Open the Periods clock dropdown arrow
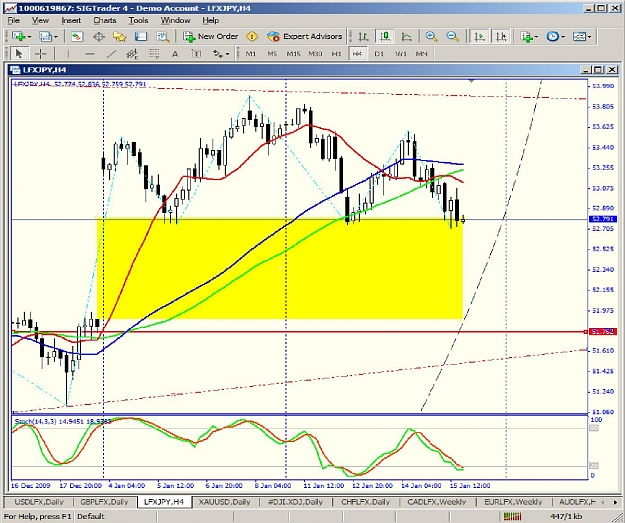Screen dimensions: 625x523 coord(563,37)
